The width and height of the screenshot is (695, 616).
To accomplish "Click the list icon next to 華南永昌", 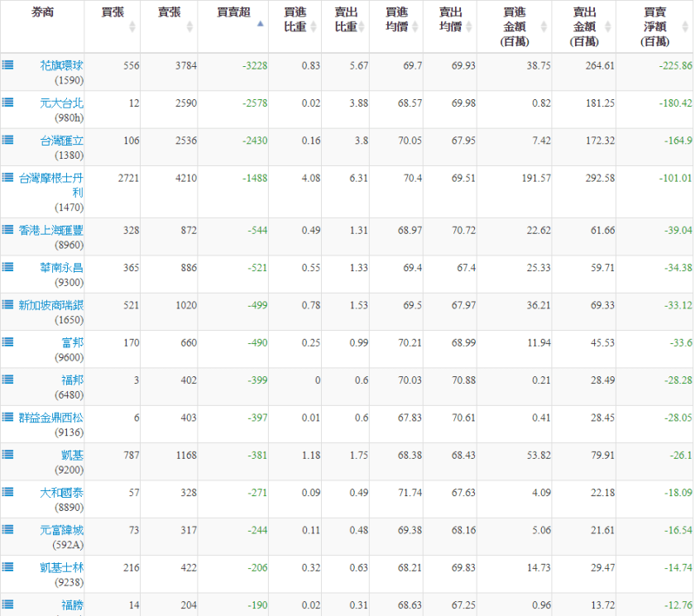I will 7,266.
